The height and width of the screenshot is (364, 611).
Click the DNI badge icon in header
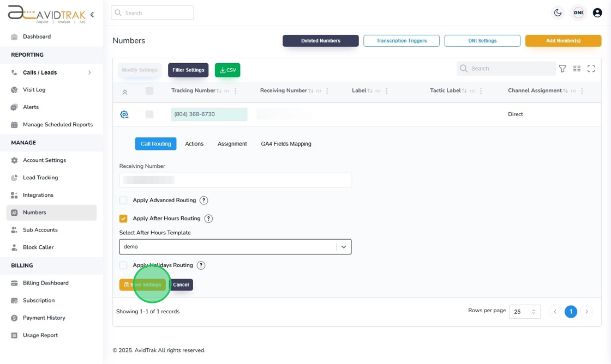(578, 13)
